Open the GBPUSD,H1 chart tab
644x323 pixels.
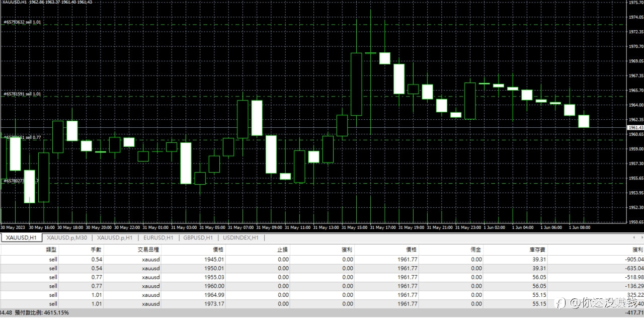pyautogui.click(x=198, y=237)
